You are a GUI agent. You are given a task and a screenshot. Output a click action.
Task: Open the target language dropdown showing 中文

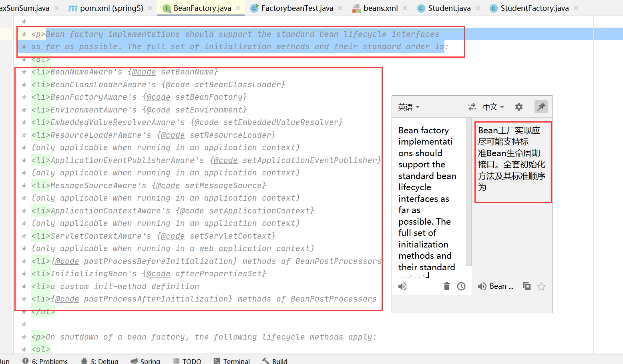492,107
